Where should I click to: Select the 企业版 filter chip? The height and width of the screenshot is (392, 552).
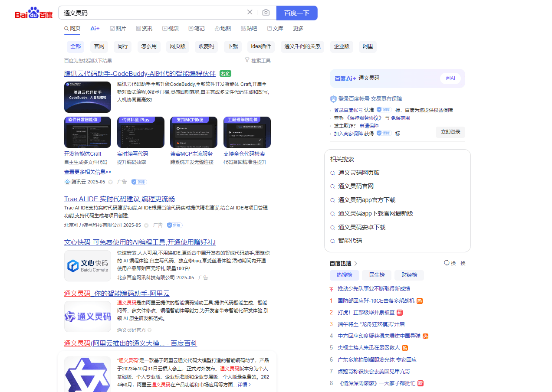[x=342, y=46]
